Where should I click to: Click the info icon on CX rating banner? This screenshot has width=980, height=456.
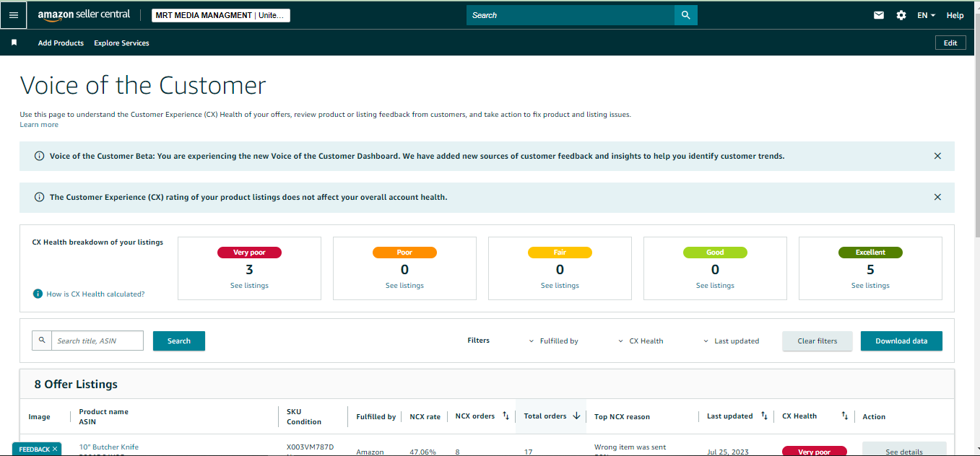pyautogui.click(x=39, y=197)
